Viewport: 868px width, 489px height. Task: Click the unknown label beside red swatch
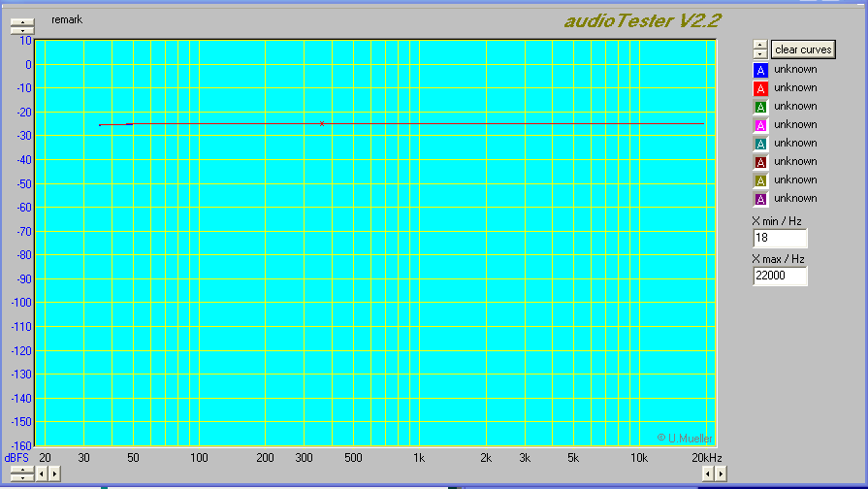[x=795, y=87]
